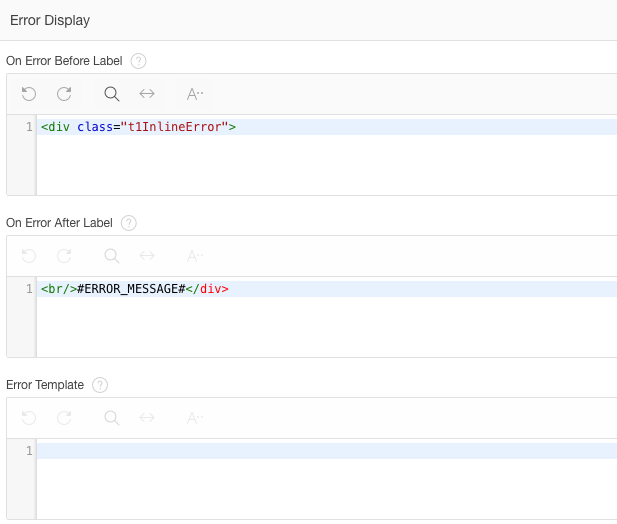Click autocomplete A icon in After Label editor

coord(195,256)
